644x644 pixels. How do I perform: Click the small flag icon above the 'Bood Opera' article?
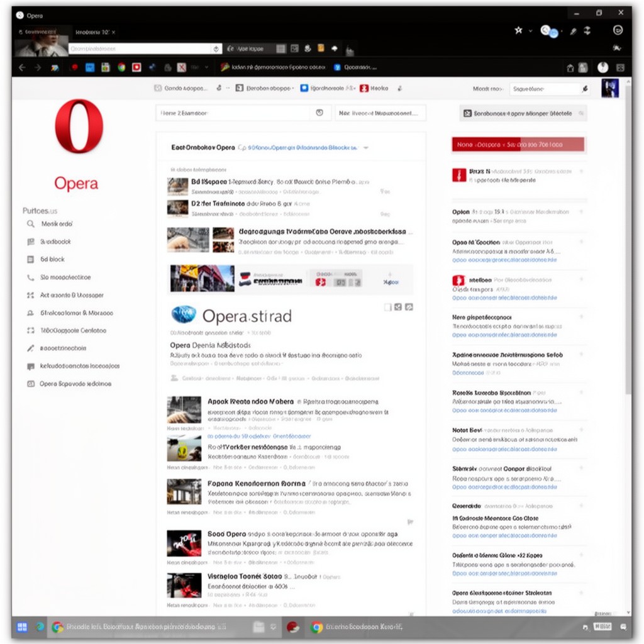point(410,522)
